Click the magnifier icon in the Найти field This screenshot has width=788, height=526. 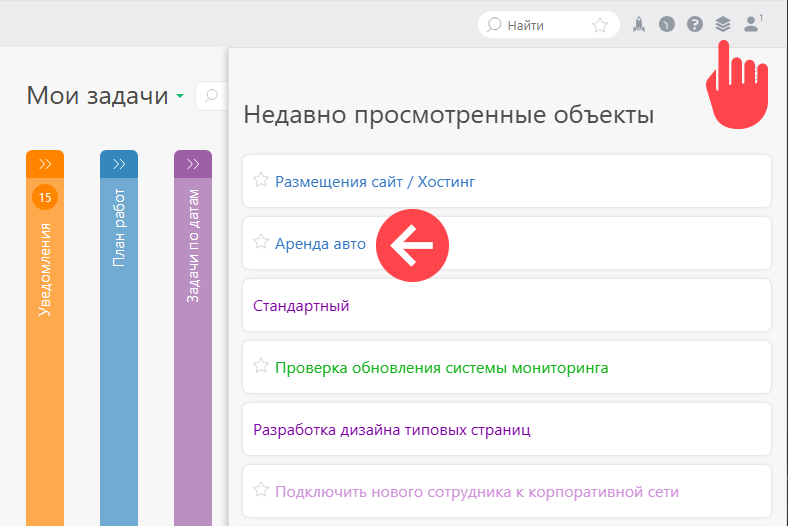494,25
